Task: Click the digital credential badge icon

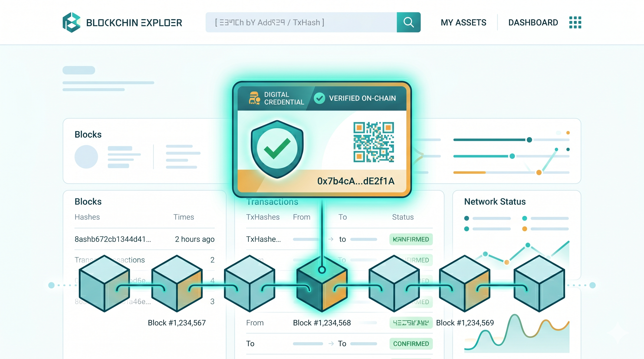Action: click(255, 98)
